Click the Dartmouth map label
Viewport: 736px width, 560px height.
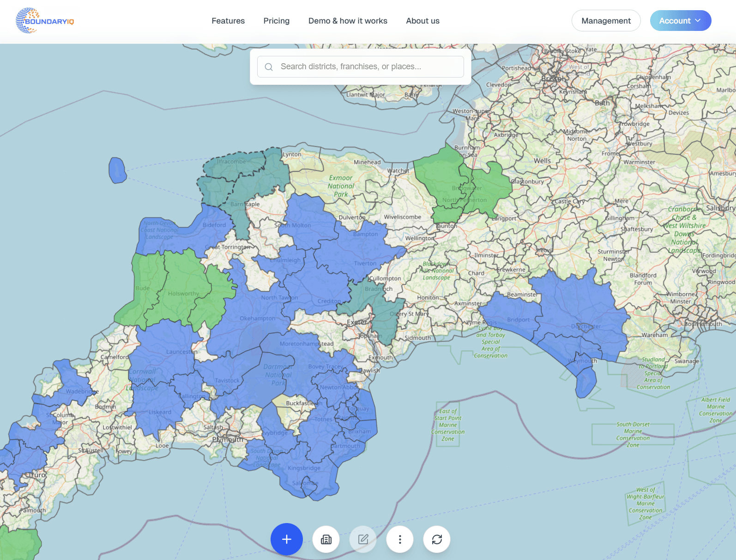pyautogui.click(x=345, y=446)
